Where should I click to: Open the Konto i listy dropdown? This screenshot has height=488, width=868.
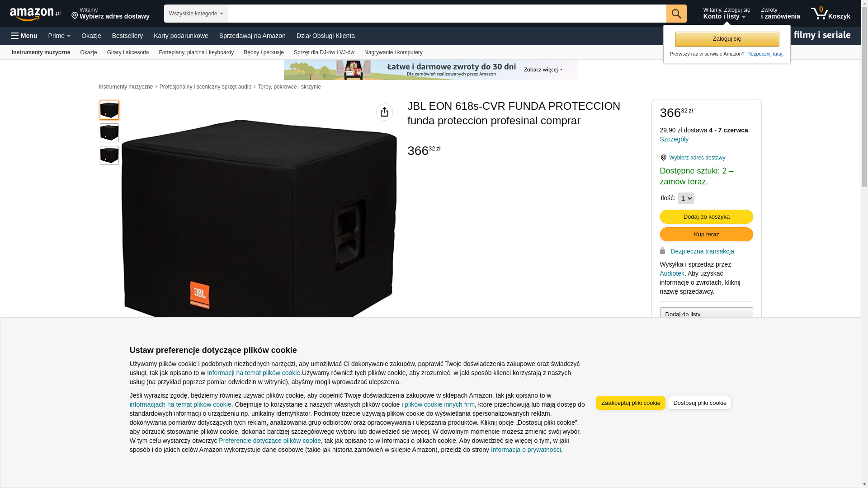[x=726, y=14]
